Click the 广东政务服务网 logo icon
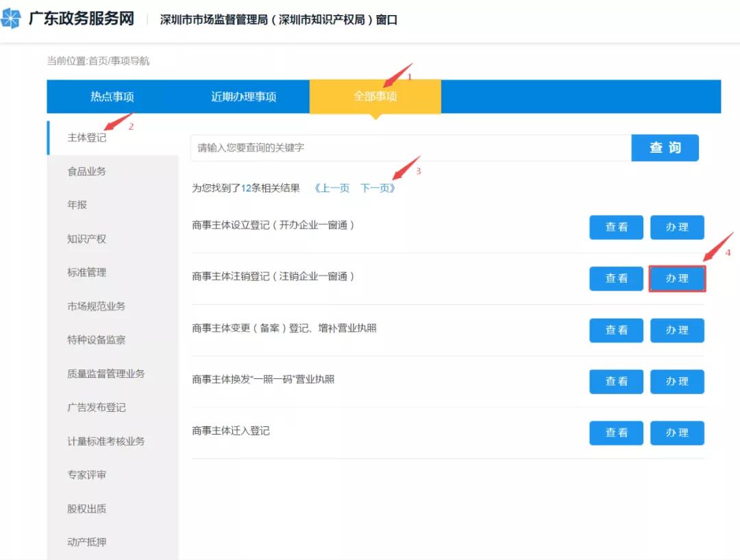Screen dimensions: 740x560 (10, 19)
